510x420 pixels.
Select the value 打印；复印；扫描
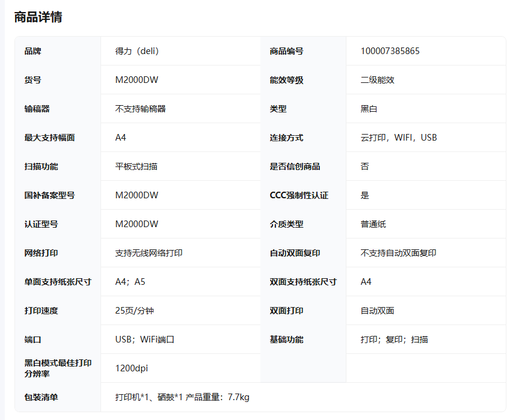(394, 339)
